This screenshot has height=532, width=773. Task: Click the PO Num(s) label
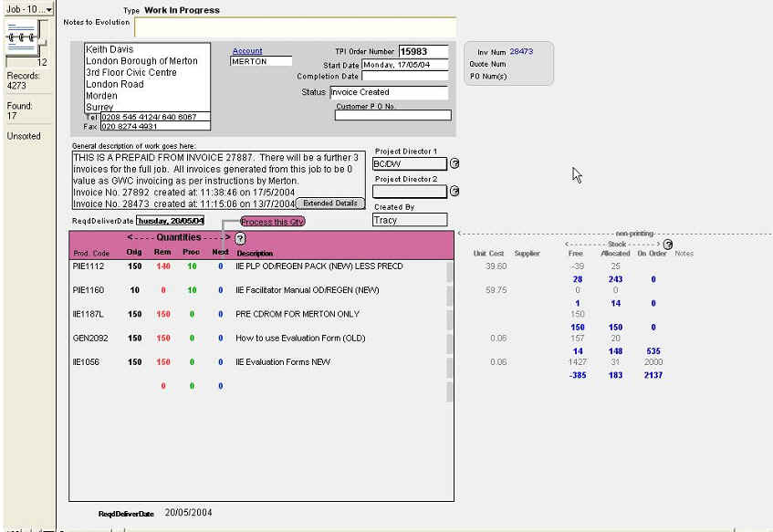click(x=488, y=77)
